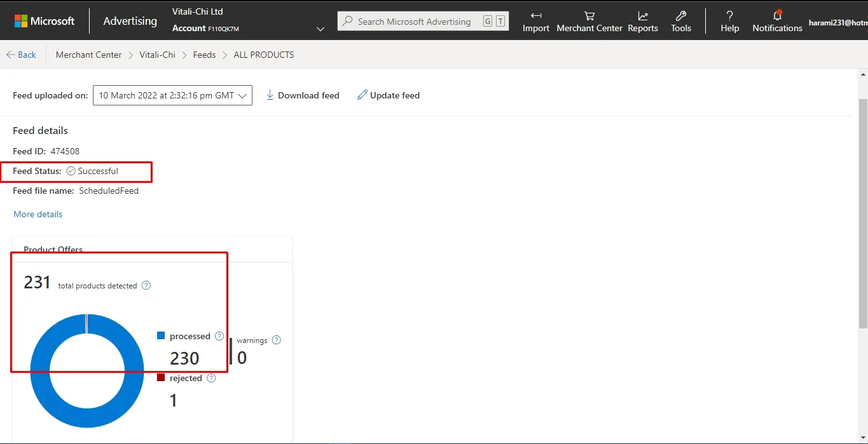This screenshot has height=444, width=868.
Task: Click help icon next to processed
Action: pos(219,336)
